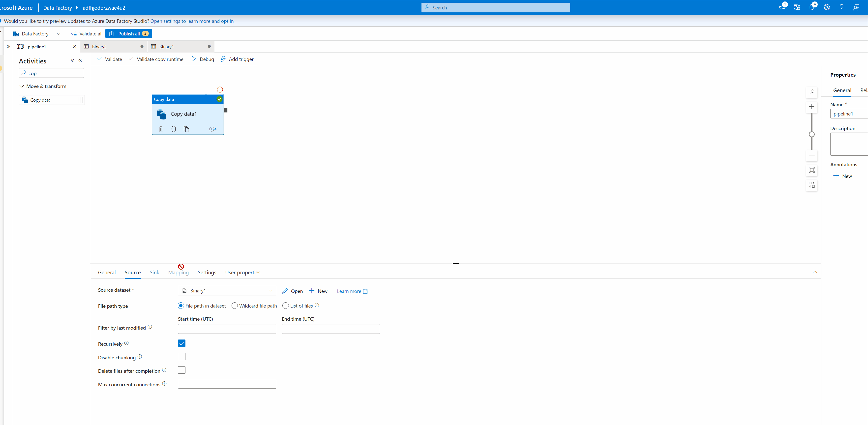The width and height of the screenshot is (868, 425).
Task: Check Delete files after completion
Action: 182,370
